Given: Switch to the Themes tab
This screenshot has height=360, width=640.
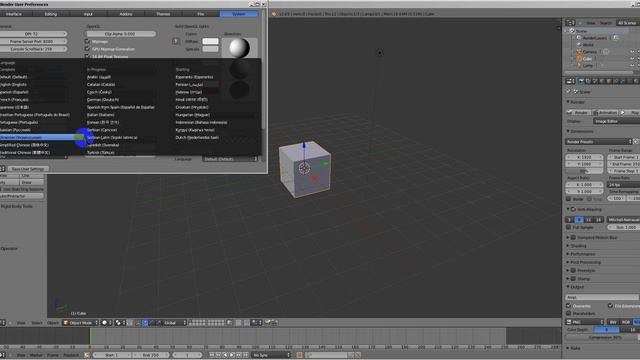Looking at the screenshot, I should [x=163, y=14].
